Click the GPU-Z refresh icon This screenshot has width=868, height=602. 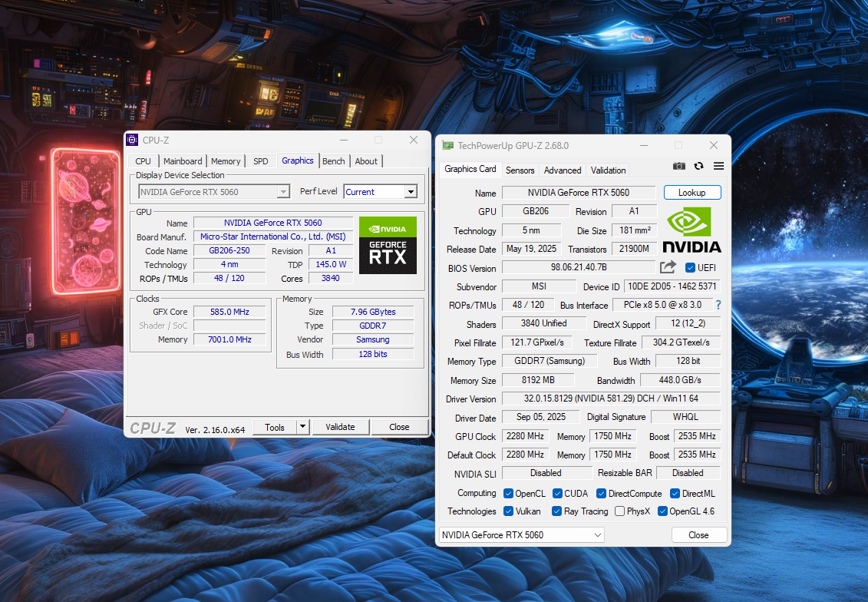coord(698,166)
